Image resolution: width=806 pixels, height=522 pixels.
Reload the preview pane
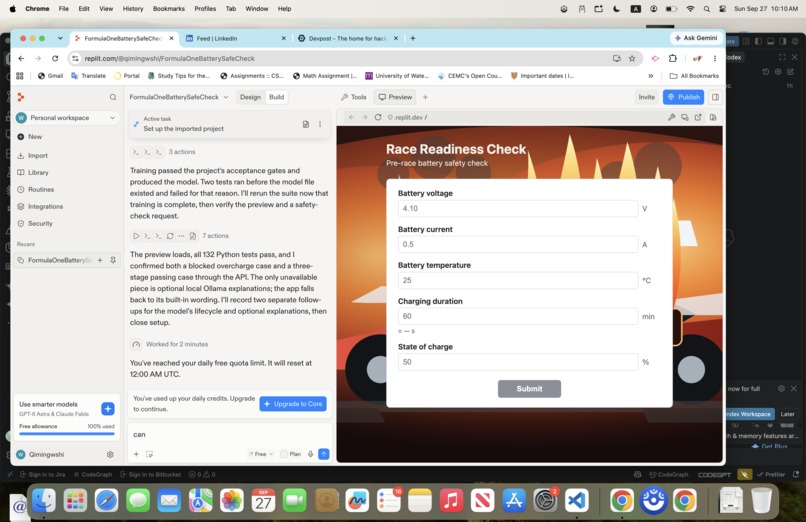(378, 117)
